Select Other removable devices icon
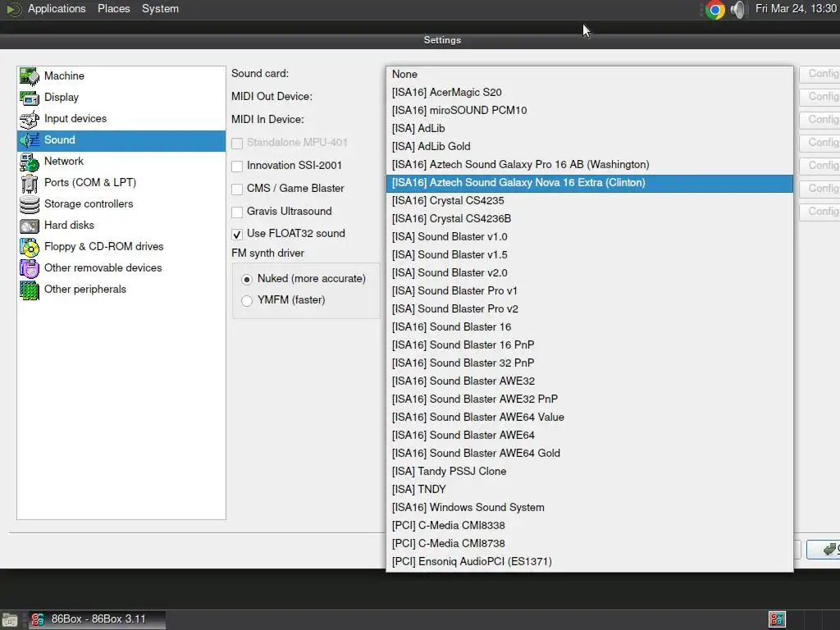 click(30, 268)
